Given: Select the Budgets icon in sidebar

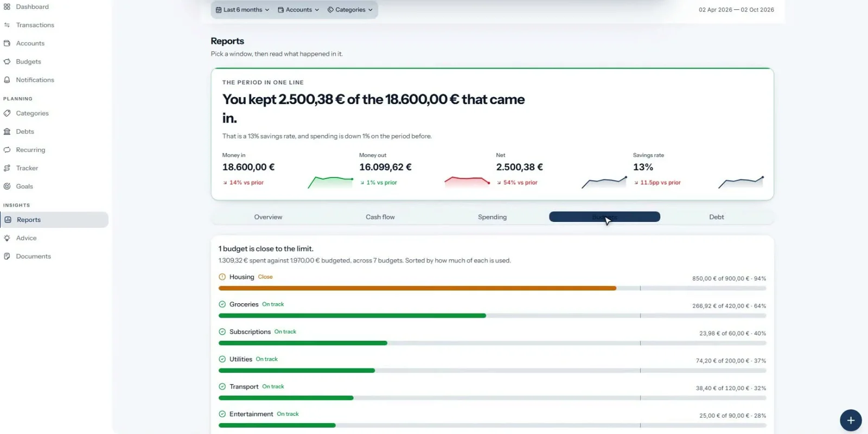Looking at the screenshot, I should pyautogui.click(x=7, y=62).
